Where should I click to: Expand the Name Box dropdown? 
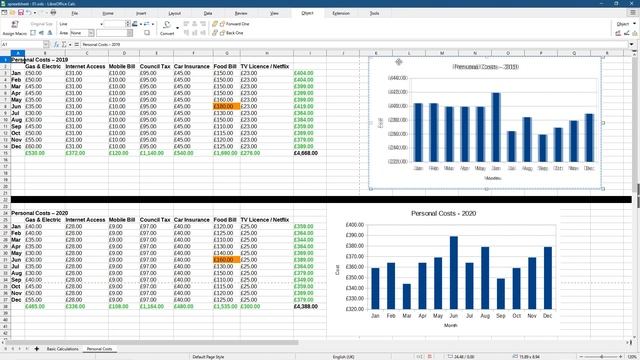46,44
